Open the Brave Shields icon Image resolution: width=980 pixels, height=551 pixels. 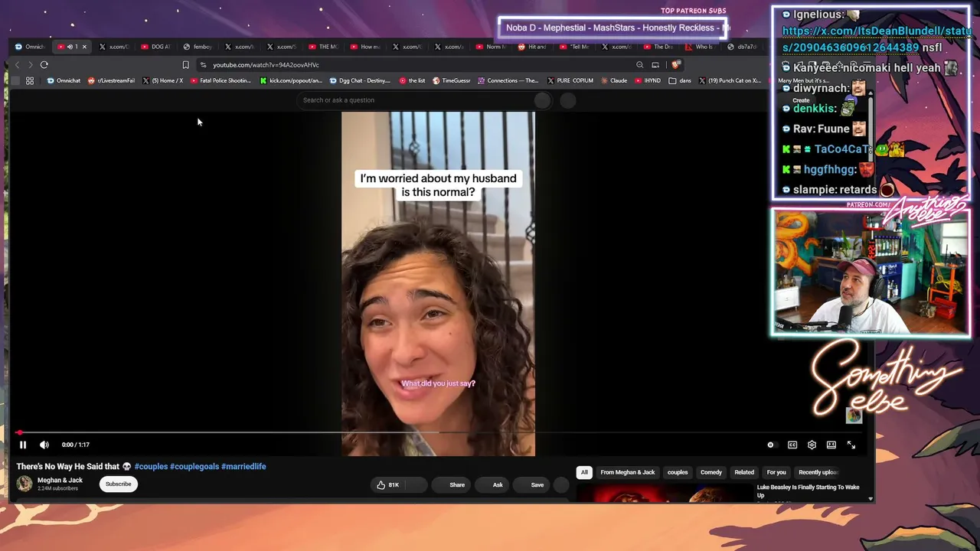pyautogui.click(x=675, y=65)
